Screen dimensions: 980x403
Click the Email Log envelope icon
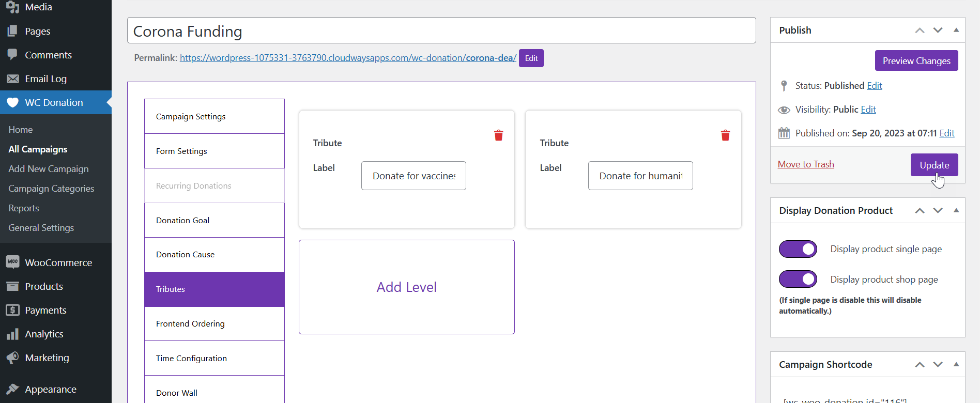tap(12, 79)
